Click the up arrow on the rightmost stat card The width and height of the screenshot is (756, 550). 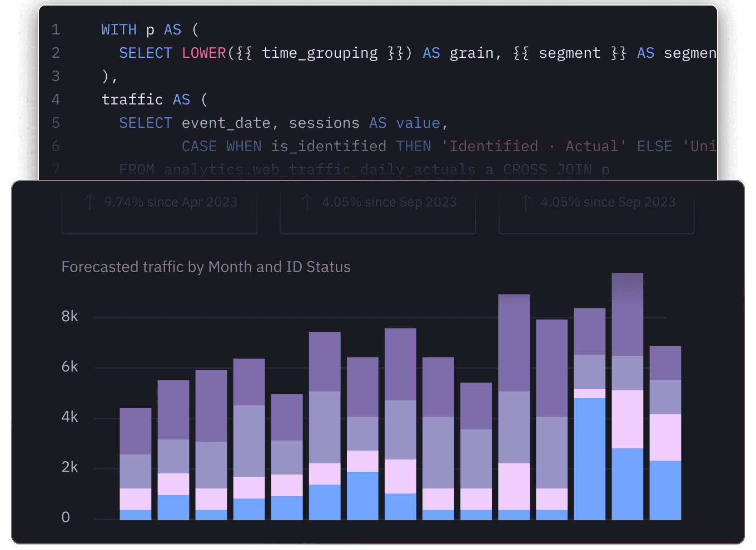[526, 202]
